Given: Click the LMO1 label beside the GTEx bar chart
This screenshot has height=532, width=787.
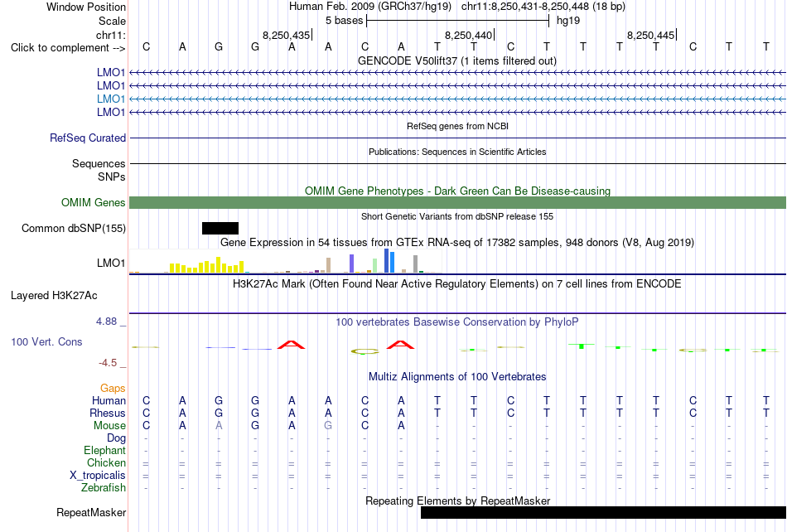Looking at the screenshot, I should pos(111,263).
